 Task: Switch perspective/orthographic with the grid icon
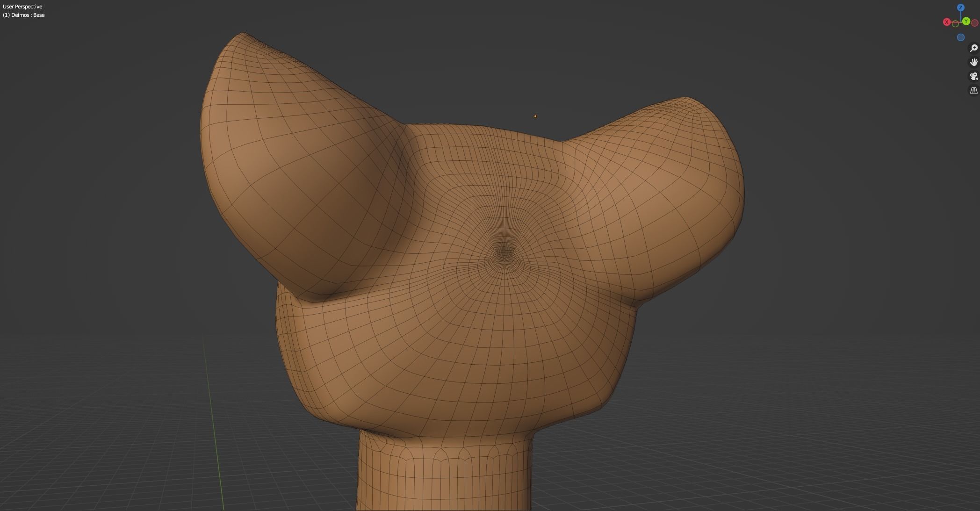pos(974,90)
